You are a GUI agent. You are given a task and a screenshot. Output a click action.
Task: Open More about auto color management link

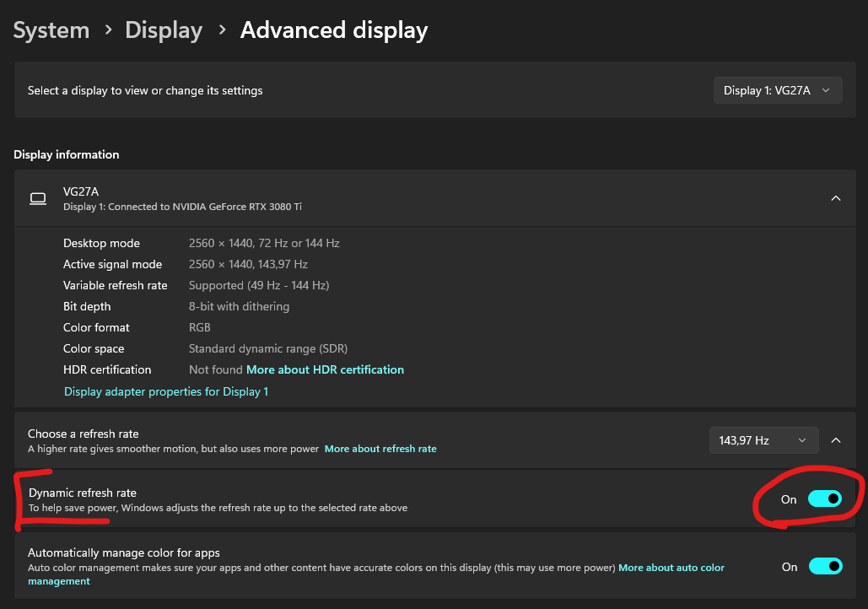[671, 568]
